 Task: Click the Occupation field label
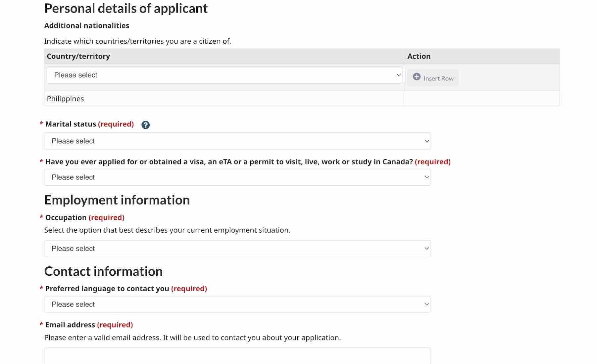[x=66, y=218]
